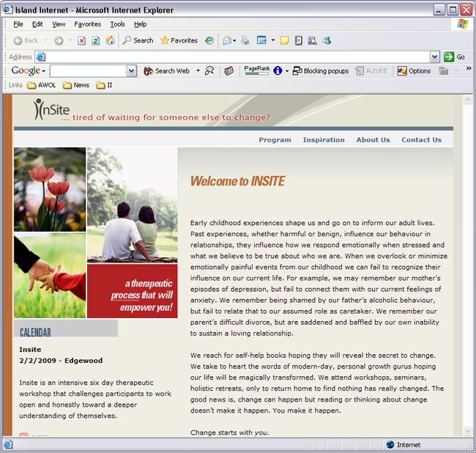Click the History icon in toolbar
The width and height of the screenshot is (476, 453).
209,40
